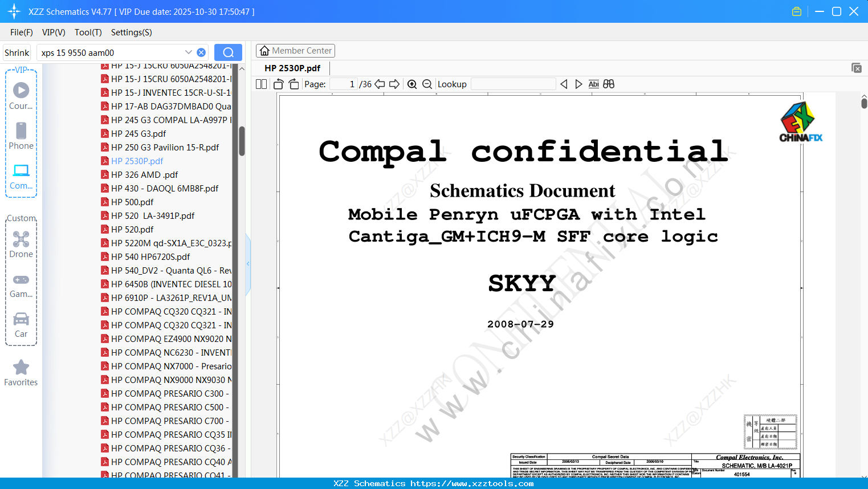Close the document tab panel icon
This screenshot has width=868, height=489.
pos(857,68)
